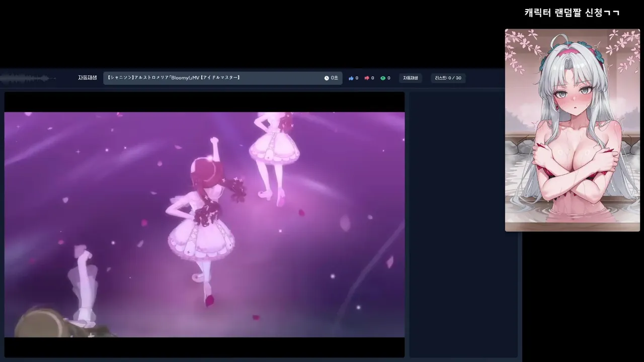Click the 캐릭터 랜덤짤 신청ㄱㄱ heading text
This screenshot has height=362, width=644.
572,13
